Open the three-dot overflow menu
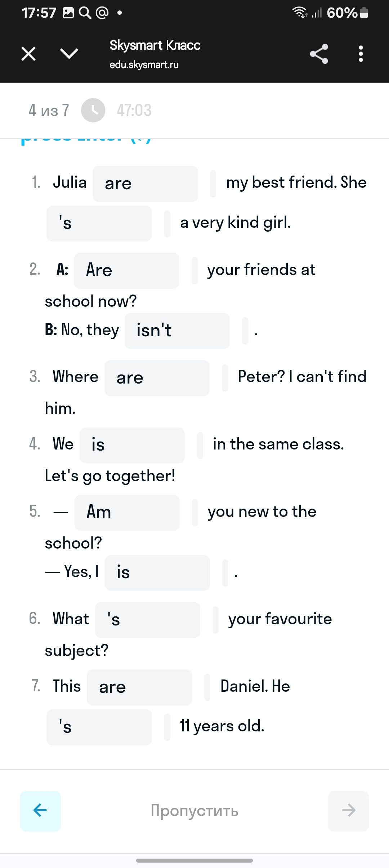 [x=361, y=54]
